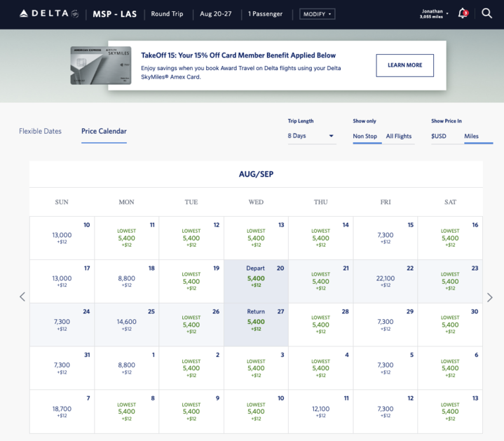The width and height of the screenshot is (504, 441).
Task: Show only Non Stop flights
Action: 365,136
